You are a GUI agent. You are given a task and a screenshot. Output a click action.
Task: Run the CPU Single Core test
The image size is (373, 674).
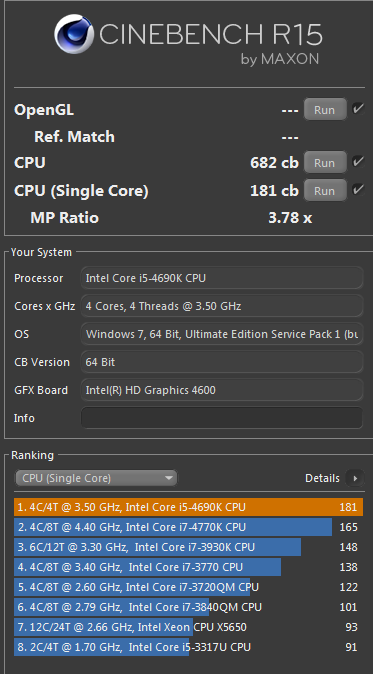coord(325,190)
